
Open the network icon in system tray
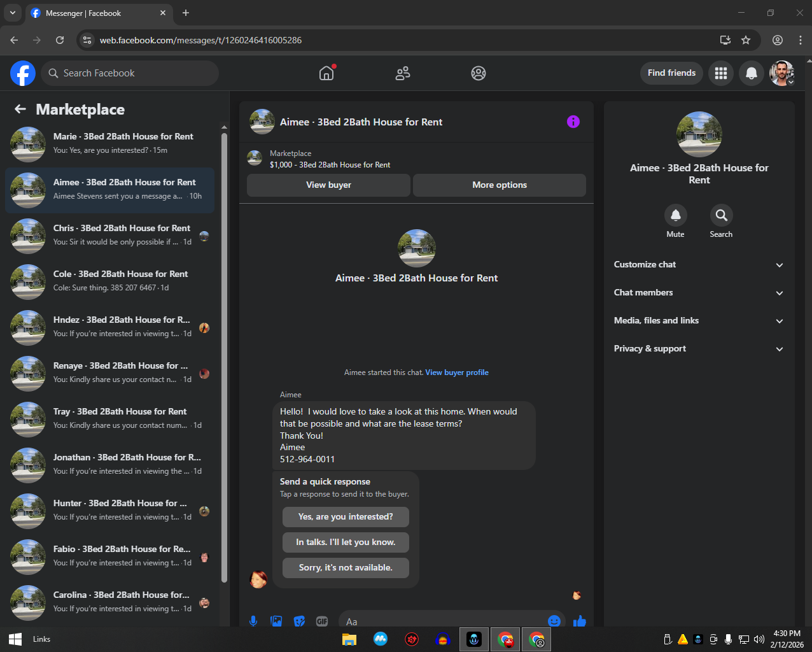click(744, 639)
